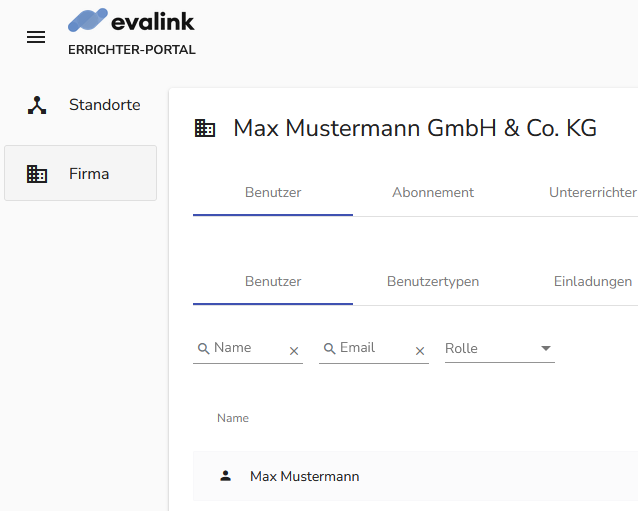Viewport: 638px width, 511px height.
Task: Select the Standorte network icon
Action: point(37,105)
